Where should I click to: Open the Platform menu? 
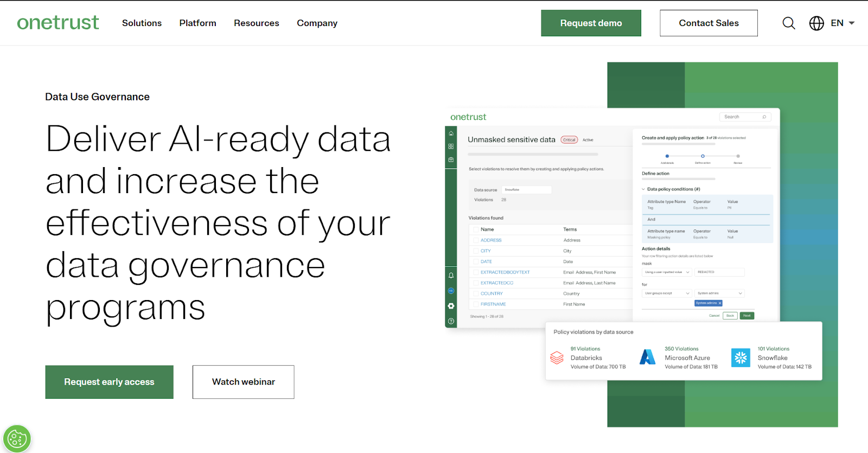(197, 23)
